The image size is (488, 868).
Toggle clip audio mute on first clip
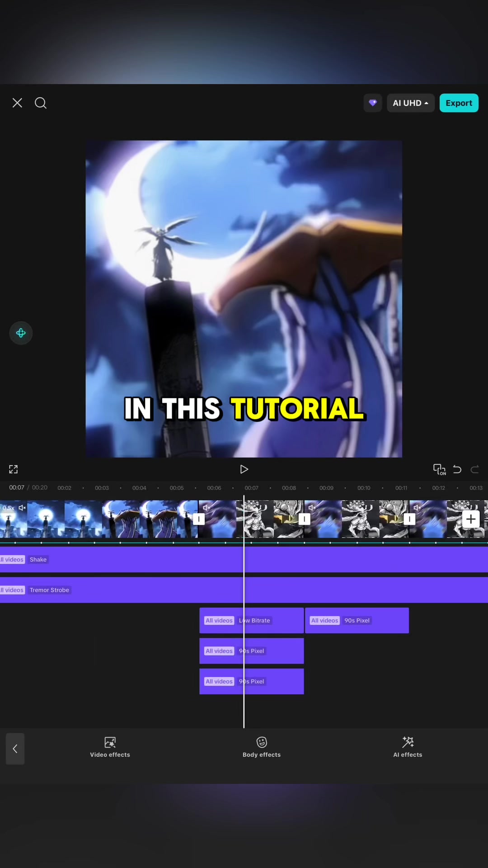(22, 508)
